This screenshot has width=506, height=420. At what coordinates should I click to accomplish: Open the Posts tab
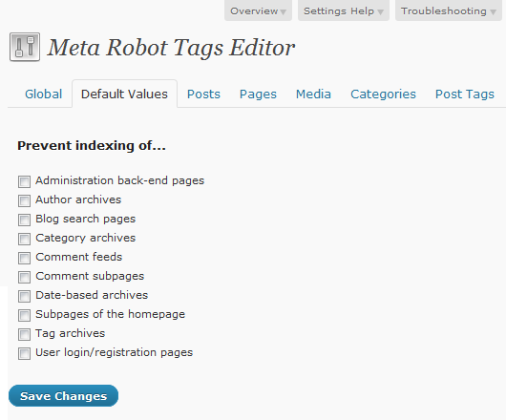[203, 94]
